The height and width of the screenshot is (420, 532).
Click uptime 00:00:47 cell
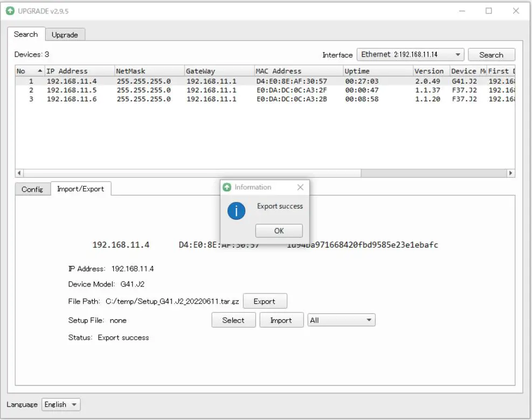362,90
